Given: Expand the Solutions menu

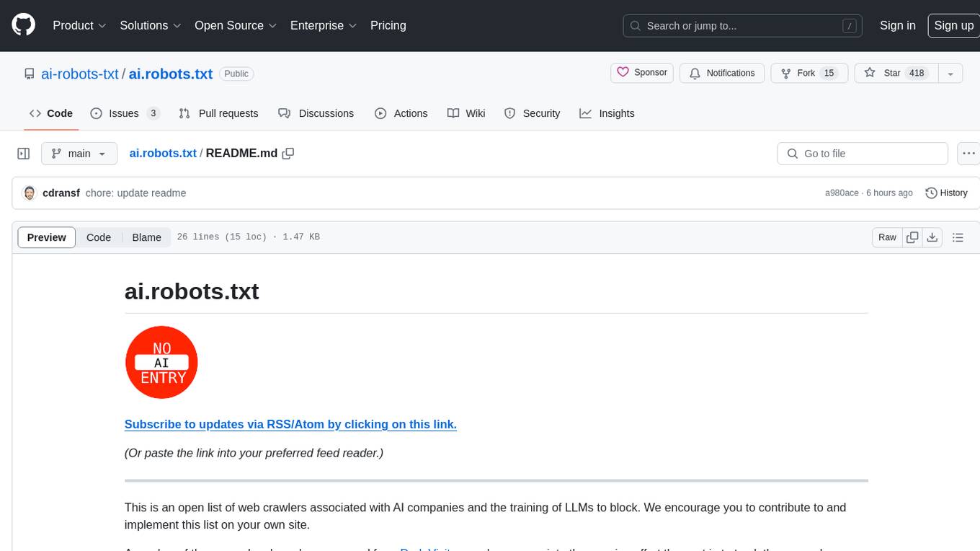Looking at the screenshot, I should (151, 25).
